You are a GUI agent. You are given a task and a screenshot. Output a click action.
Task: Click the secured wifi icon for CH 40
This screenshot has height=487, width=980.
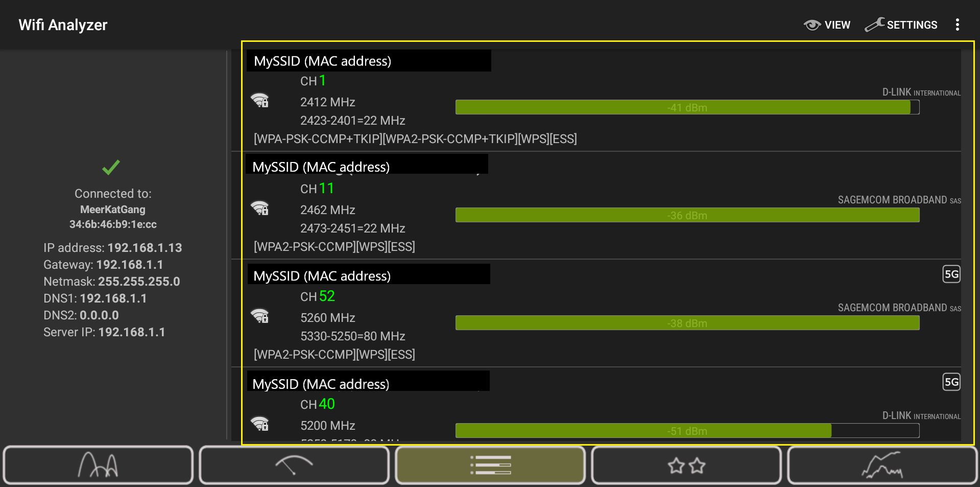[260, 424]
